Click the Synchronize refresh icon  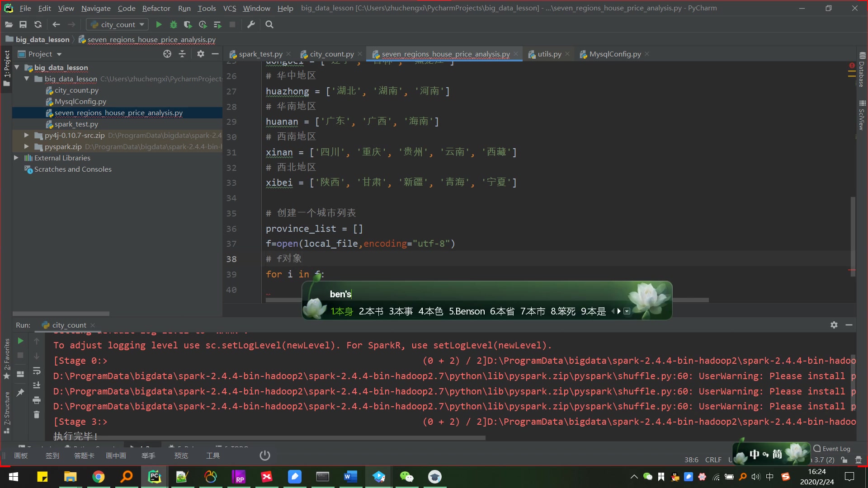38,24
